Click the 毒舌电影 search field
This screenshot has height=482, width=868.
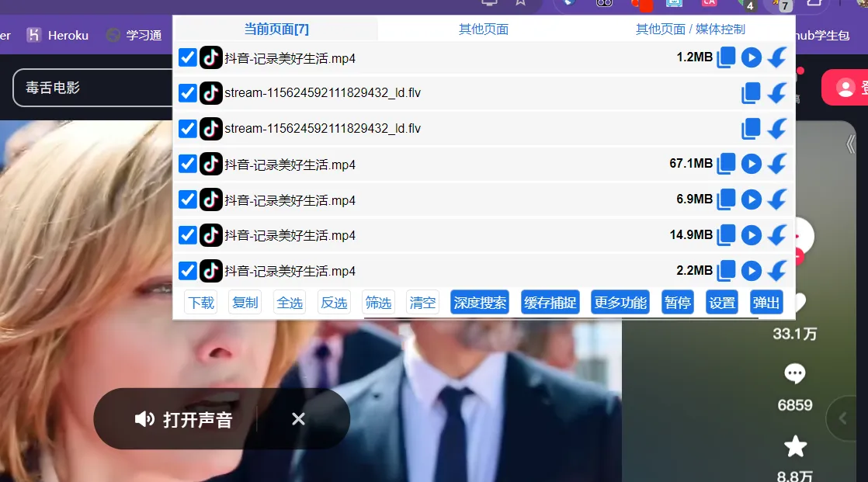[93, 88]
